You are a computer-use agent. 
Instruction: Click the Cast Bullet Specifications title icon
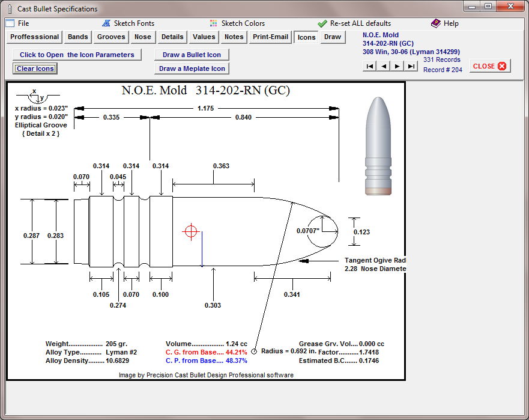pos(10,8)
